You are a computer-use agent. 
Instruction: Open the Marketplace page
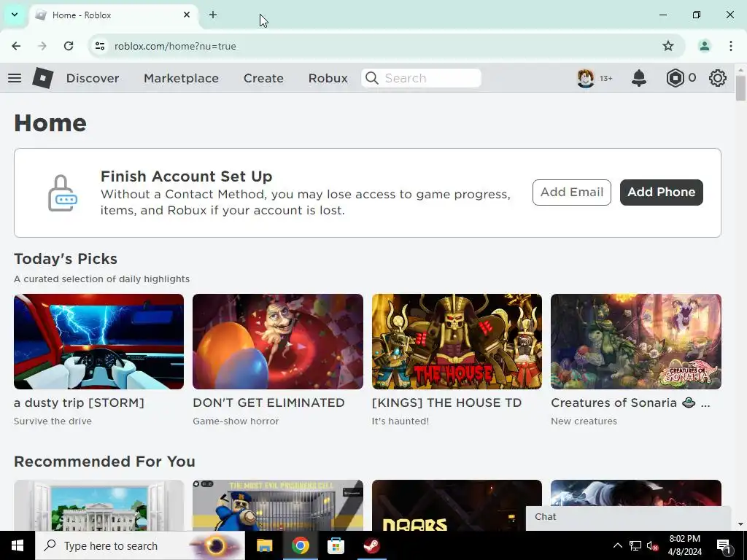pos(181,78)
